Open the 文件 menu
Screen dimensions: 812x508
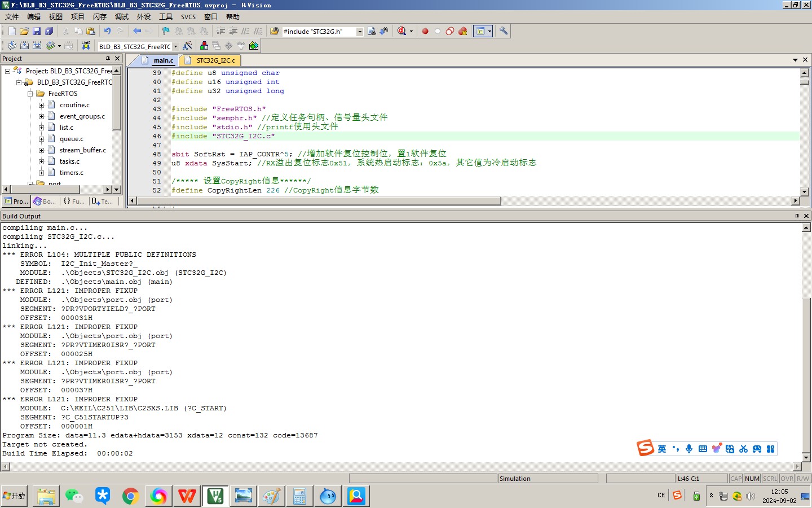12,17
